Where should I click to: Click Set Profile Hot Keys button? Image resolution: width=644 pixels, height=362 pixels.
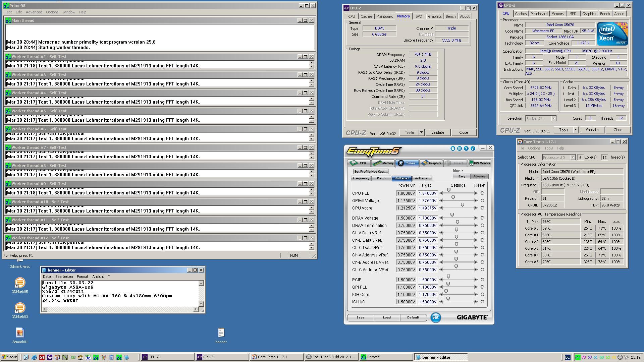tap(371, 171)
